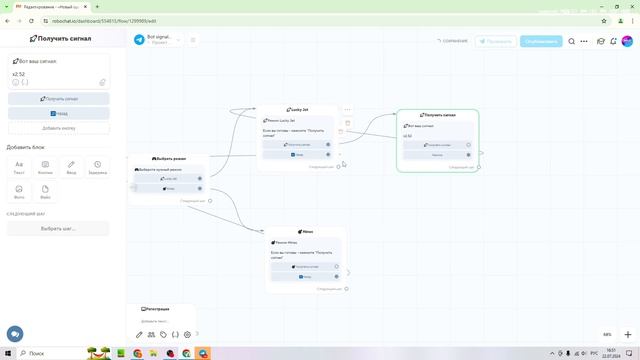Screen dimensions: 640x360
Task: Open the three-dots menu in top bar
Action: pos(584,41)
